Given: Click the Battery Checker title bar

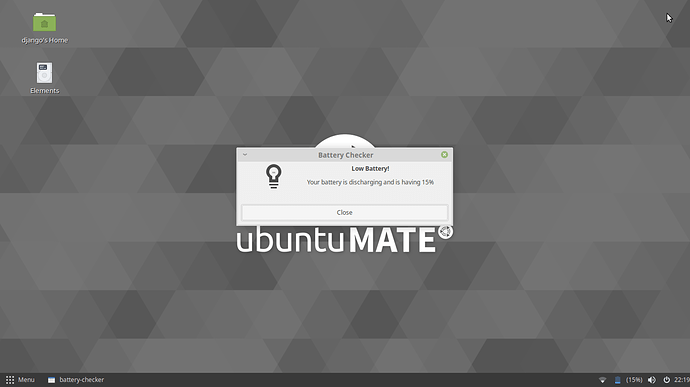Looking at the screenshot, I should [x=345, y=155].
